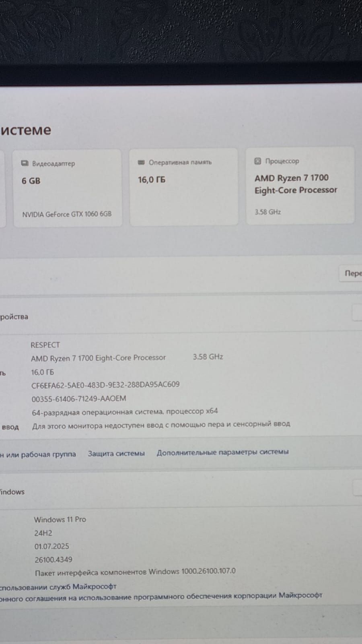Image resolution: width=362 pixels, height=644 pixels.
Task: Select 64-разрядная операционная система text
Action: tap(125, 412)
